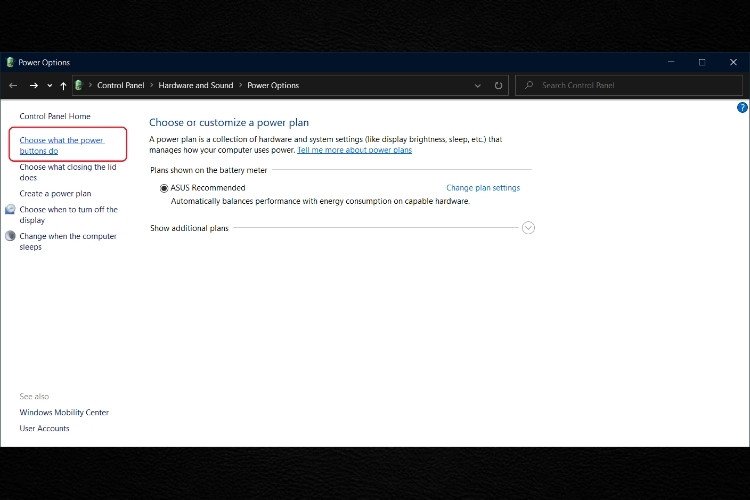Expand Show additional plans section
750x500 pixels.
coord(529,228)
